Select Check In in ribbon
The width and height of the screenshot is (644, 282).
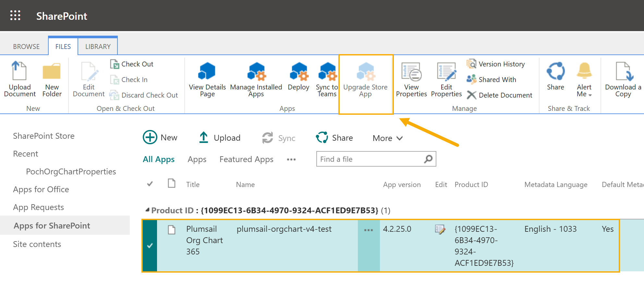pyautogui.click(x=129, y=80)
